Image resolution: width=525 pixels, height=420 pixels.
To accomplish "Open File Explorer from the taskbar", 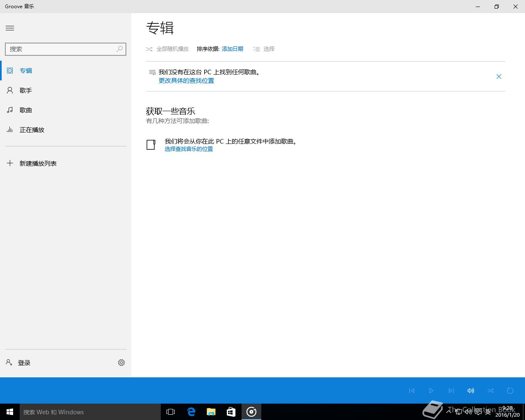I will pyautogui.click(x=211, y=412).
